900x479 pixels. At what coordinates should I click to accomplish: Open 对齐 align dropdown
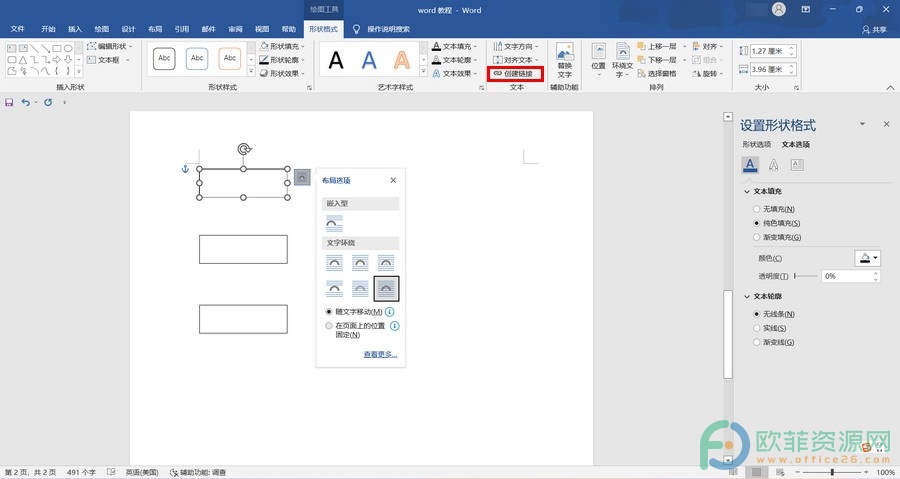708,46
